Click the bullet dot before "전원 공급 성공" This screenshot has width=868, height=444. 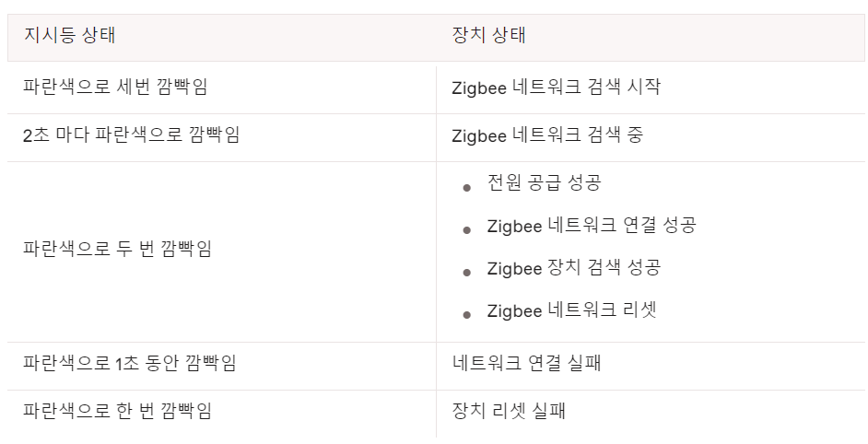point(467,187)
